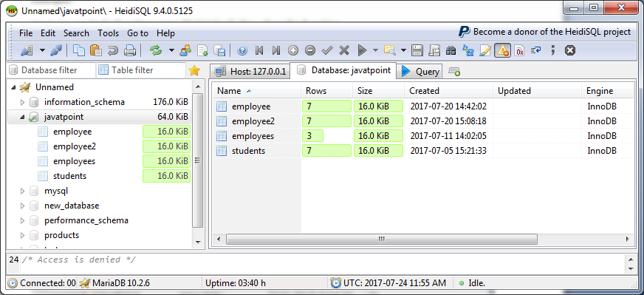The height and width of the screenshot is (295, 644).
Task: Switch to the Query tab
Action: tap(420, 71)
